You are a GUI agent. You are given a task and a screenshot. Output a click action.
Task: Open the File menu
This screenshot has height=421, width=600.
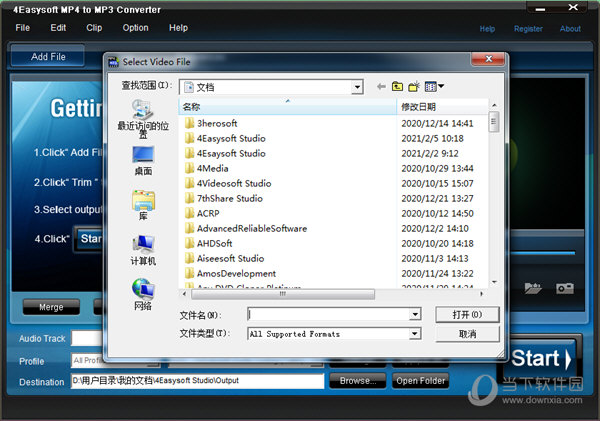tap(23, 28)
